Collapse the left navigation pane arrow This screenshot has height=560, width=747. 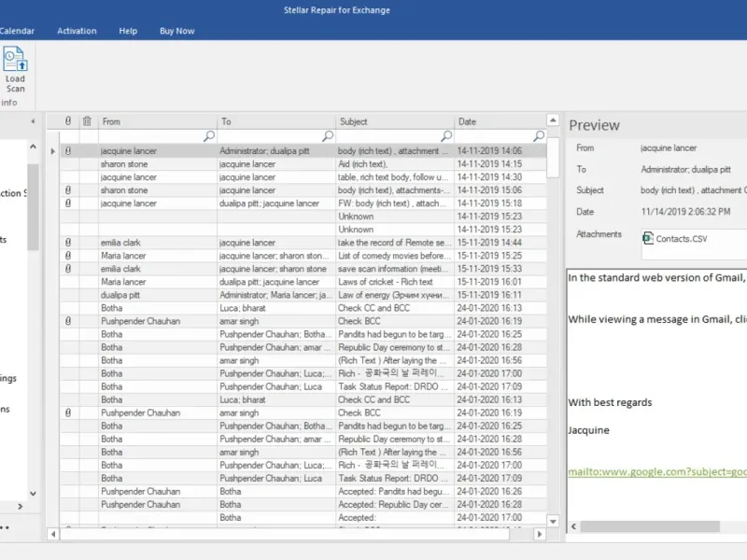(33, 121)
